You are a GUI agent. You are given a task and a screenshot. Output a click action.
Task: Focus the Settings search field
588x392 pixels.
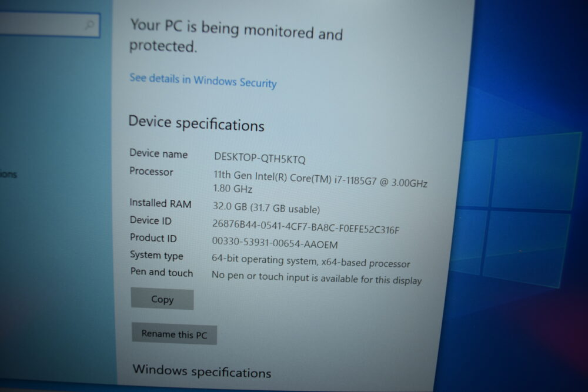click(49, 25)
